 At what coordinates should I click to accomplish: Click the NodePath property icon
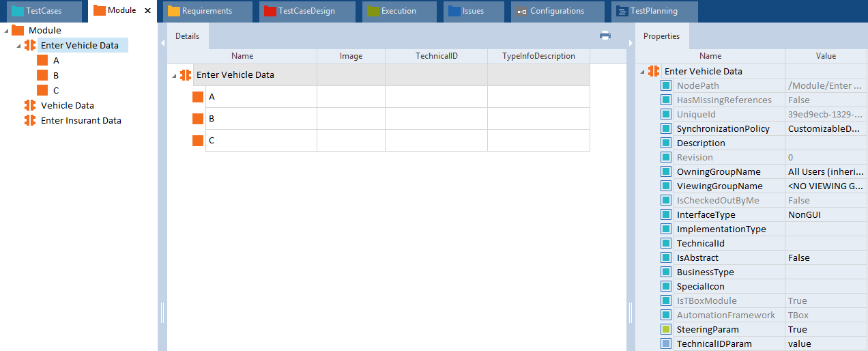[666, 86]
